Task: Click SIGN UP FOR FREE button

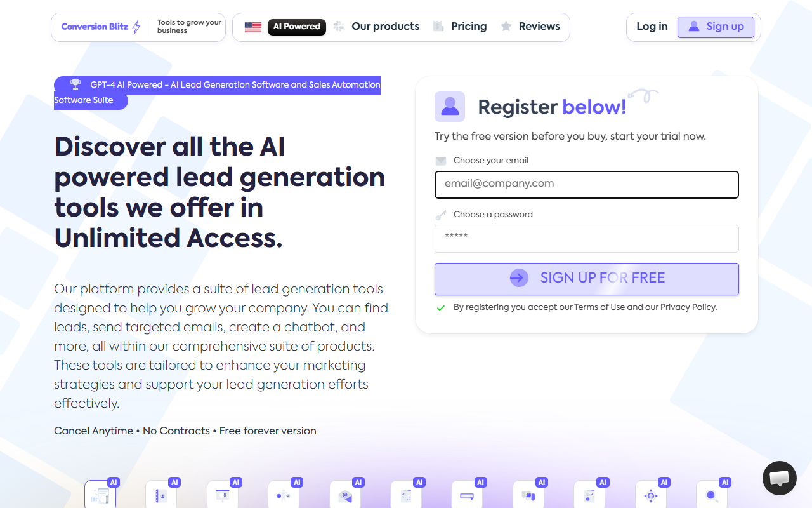Action: (x=587, y=279)
